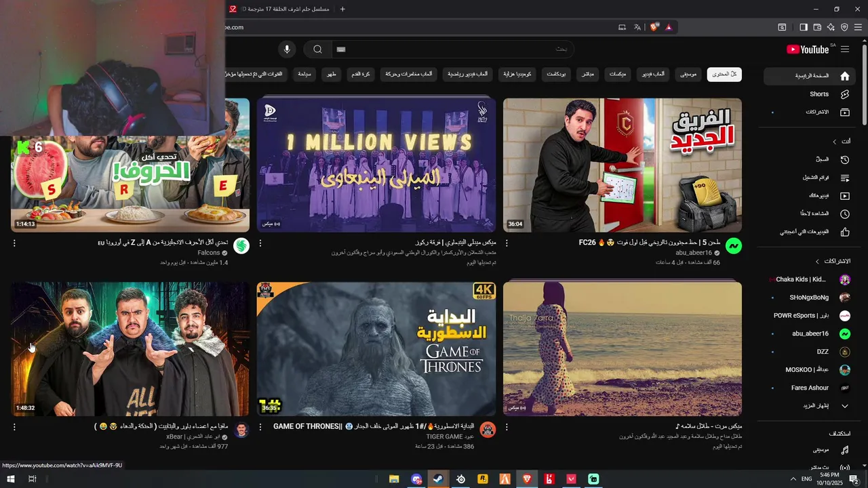Open Steam from the taskbar
This screenshot has width=868, height=488.
[x=438, y=479]
